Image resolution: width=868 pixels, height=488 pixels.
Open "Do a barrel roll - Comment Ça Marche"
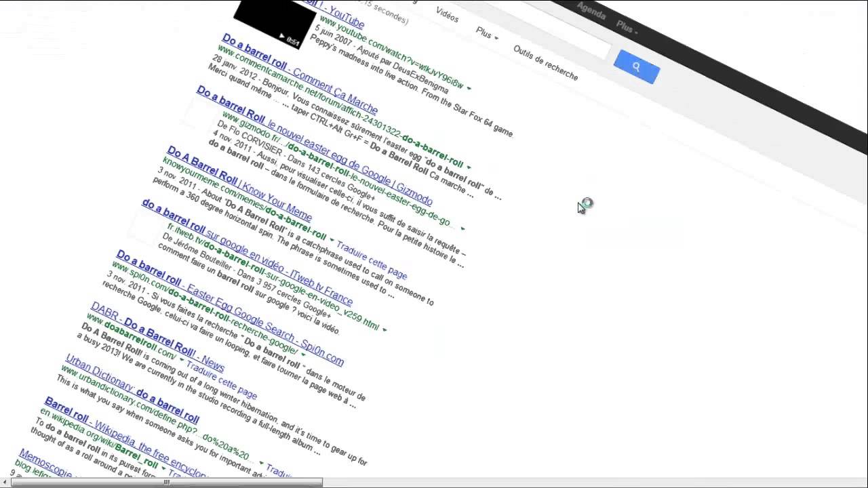(x=300, y=73)
